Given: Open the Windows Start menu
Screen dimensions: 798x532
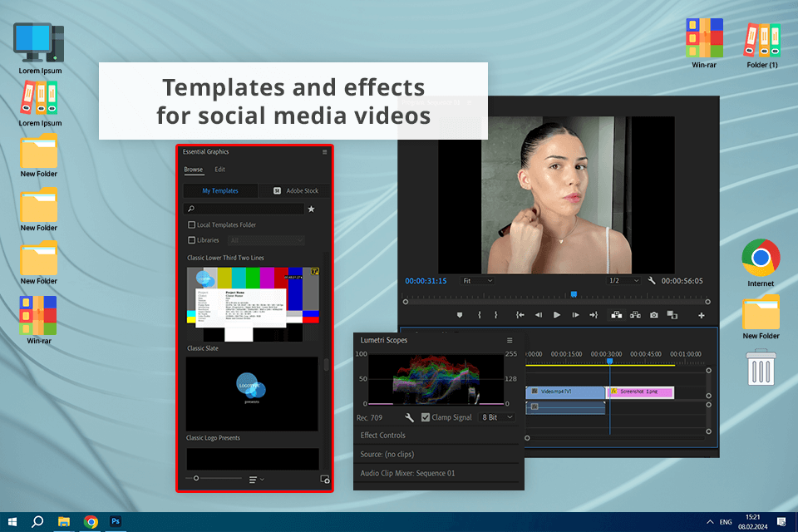Looking at the screenshot, I should click(12, 522).
